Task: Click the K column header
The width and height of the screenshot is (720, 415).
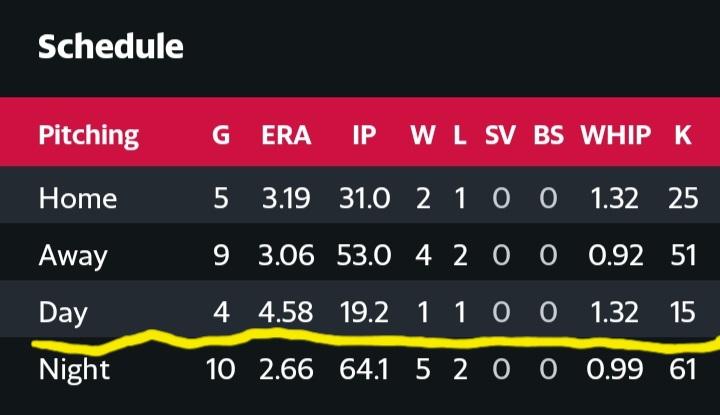Action: point(683,135)
